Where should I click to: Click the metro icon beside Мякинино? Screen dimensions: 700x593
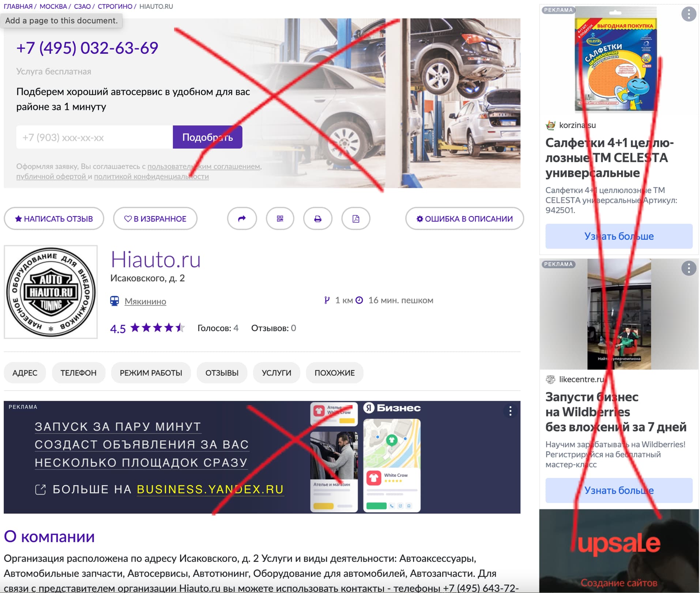(x=114, y=301)
